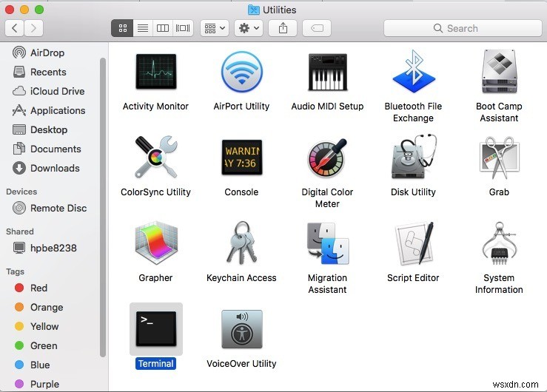Viewport: 547px width, 392px height.
Task: Go to Applications in the sidebar
Action: click(x=49, y=110)
